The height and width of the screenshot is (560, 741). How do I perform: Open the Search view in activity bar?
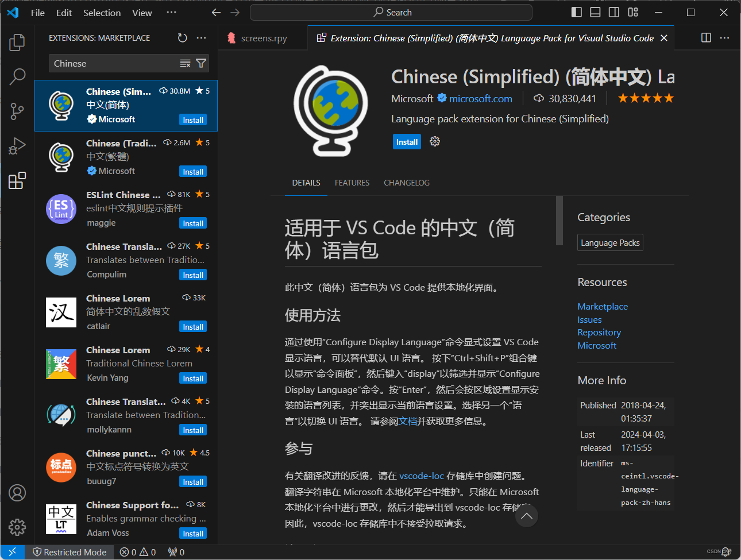pos(17,76)
